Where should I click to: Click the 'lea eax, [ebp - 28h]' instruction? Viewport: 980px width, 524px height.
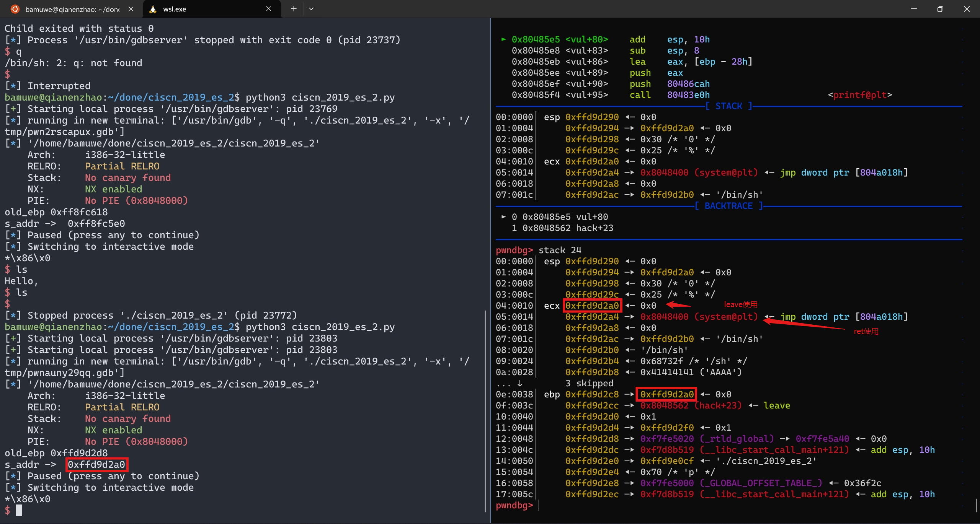pyautogui.click(x=691, y=62)
